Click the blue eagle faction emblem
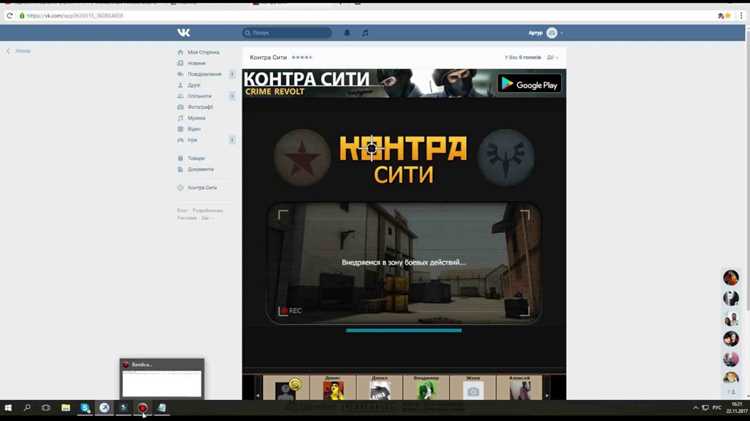 pos(507,157)
